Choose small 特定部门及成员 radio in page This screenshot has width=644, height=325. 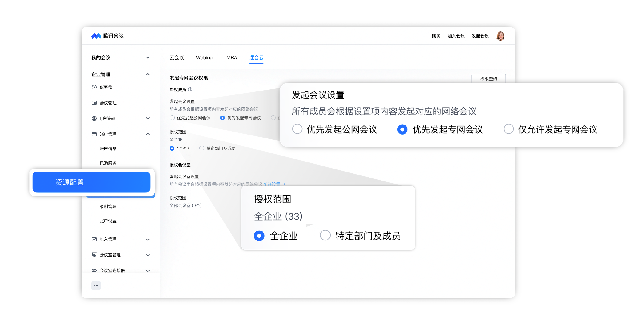(x=202, y=148)
